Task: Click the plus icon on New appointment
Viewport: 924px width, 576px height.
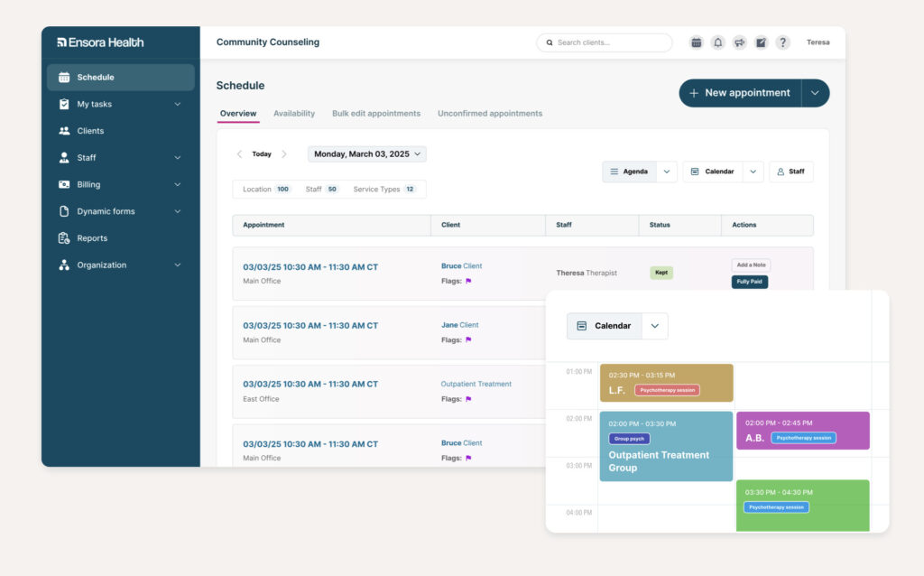Action: (694, 93)
